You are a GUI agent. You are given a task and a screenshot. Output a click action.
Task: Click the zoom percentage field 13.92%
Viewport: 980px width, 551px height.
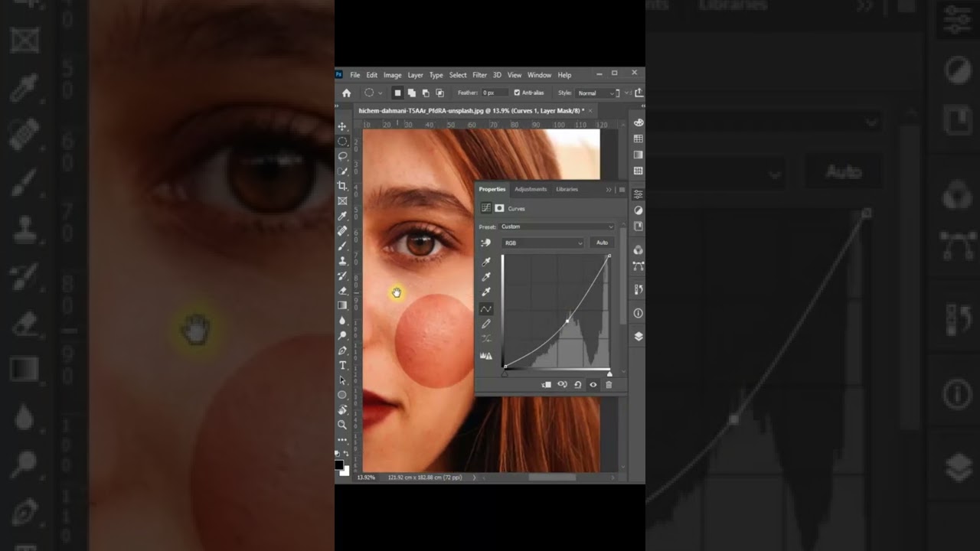point(367,478)
